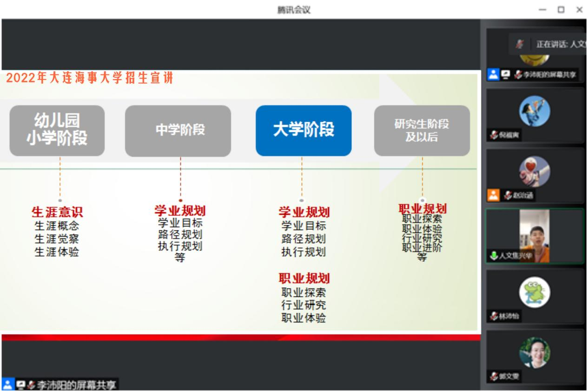Click the muted mic icon in the speaking banner
588x391 pixels.
coord(520,44)
